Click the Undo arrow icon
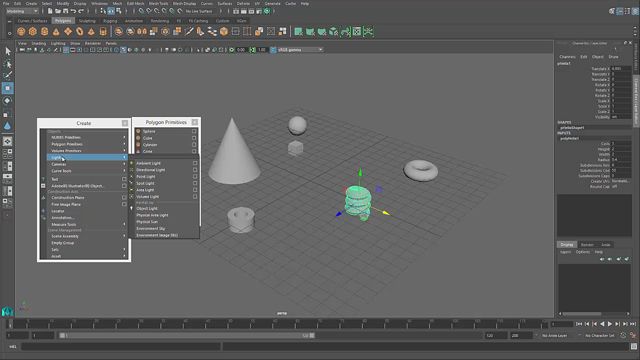The image size is (640, 360). tap(73, 11)
